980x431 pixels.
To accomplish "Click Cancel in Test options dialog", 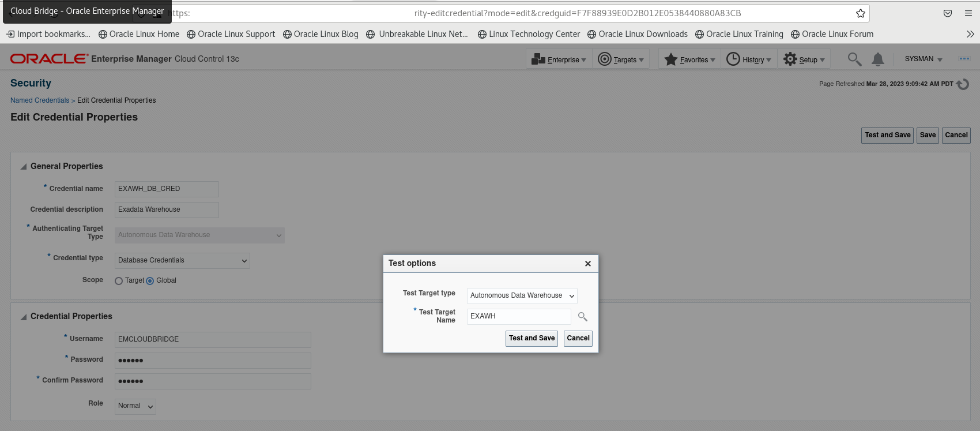I will click(578, 338).
